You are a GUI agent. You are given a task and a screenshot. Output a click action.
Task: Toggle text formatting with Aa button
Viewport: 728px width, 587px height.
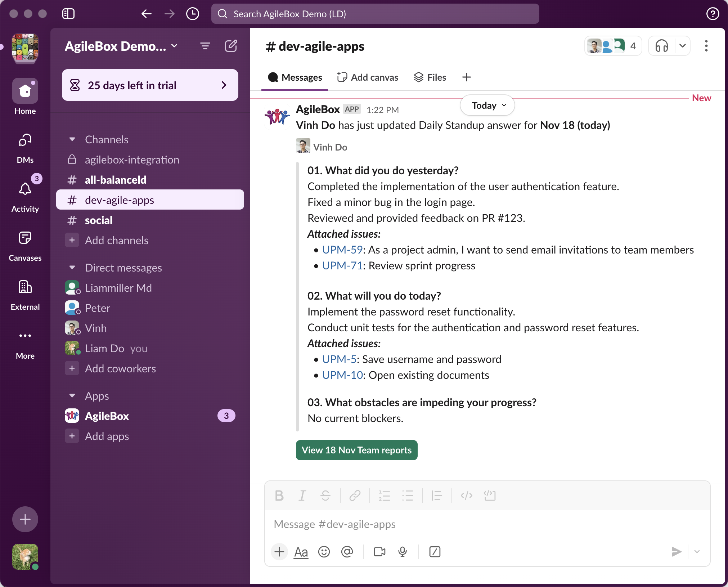[301, 552]
